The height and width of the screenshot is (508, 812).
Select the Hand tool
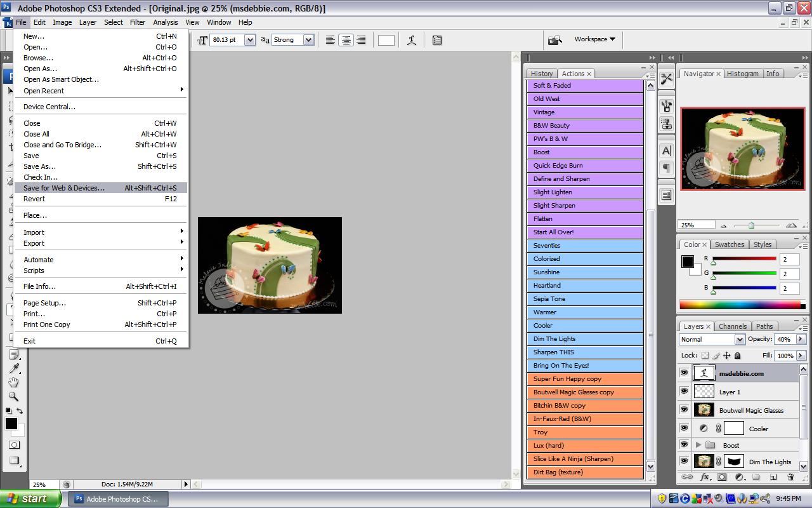pos(14,383)
